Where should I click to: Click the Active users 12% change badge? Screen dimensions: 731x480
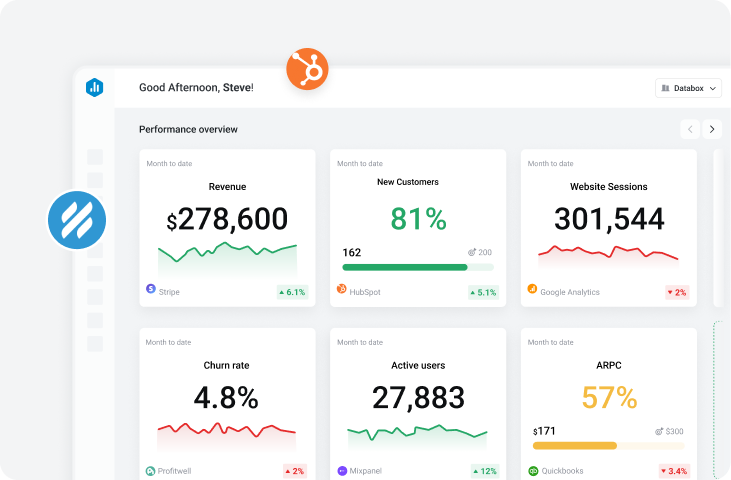[x=484, y=471]
